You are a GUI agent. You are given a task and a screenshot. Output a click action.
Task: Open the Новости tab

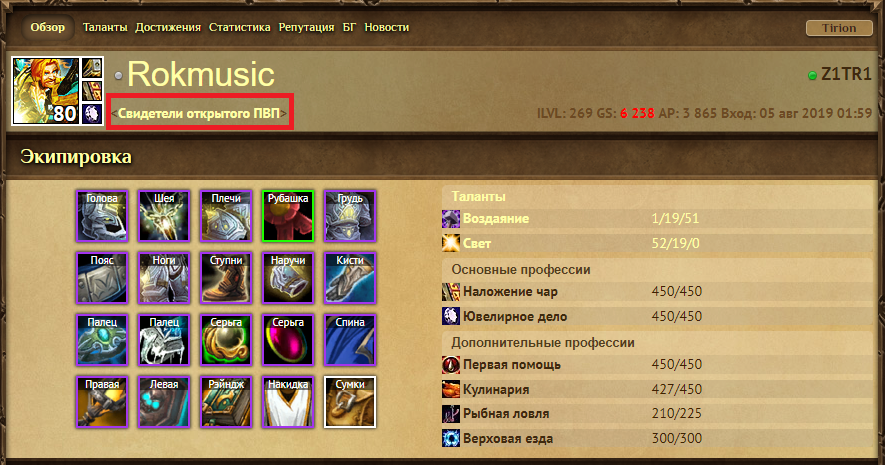point(387,27)
